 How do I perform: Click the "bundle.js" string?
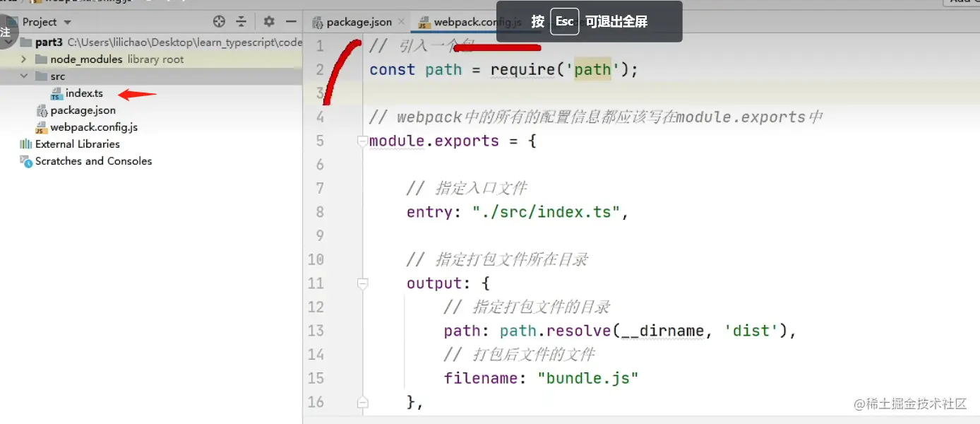point(588,378)
